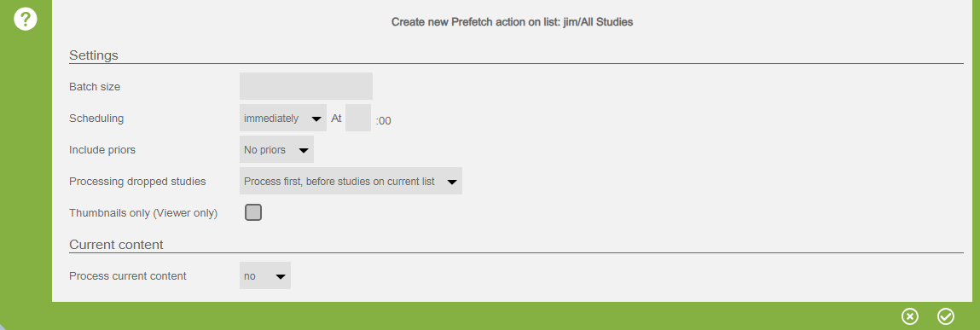The height and width of the screenshot is (330, 980).
Task: Confirm the prefetch action with the checkmark icon
Action: tap(946, 316)
